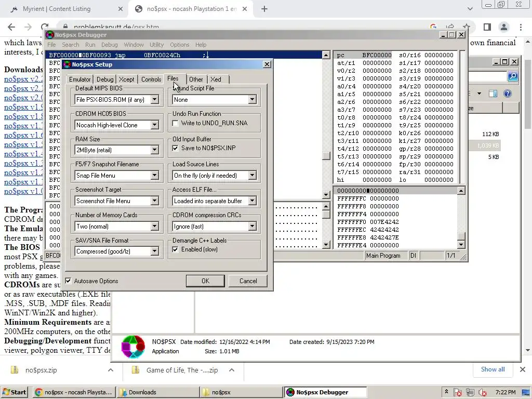Open the Chrome side panel icon
The image size is (532, 399).
coord(487,27)
